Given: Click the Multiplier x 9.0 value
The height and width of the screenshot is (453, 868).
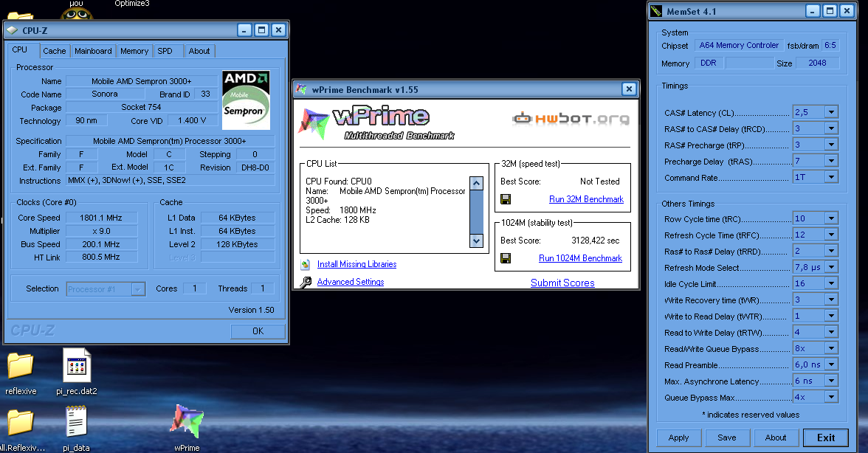Looking at the screenshot, I should pyautogui.click(x=101, y=231).
